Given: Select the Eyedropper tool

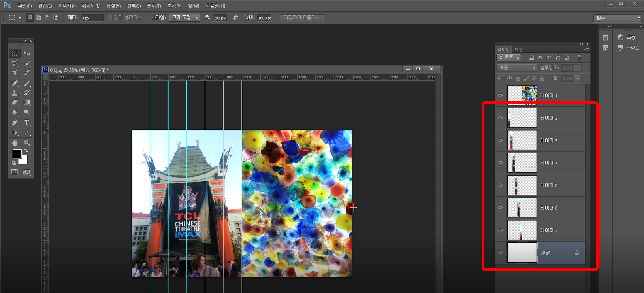Looking at the screenshot, I should pyautogui.click(x=27, y=73).
